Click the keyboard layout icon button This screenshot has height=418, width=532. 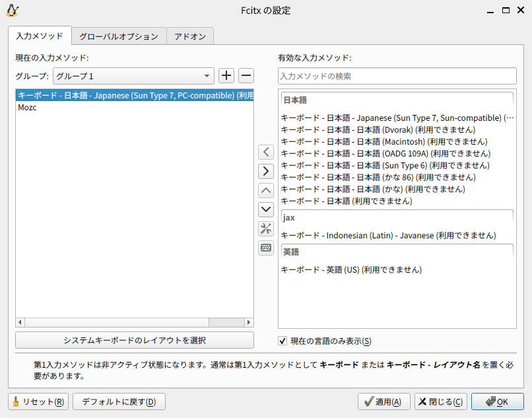[x=266, y=248]
